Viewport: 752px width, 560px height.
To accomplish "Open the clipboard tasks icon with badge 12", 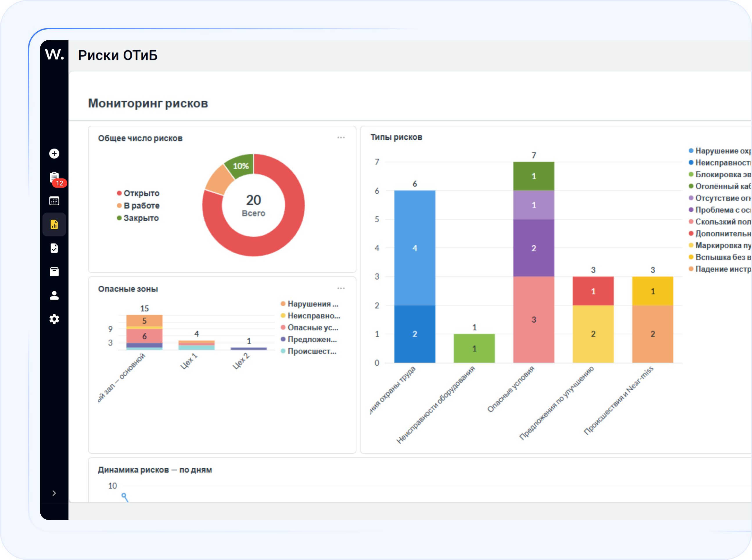I will click(55, 177).
